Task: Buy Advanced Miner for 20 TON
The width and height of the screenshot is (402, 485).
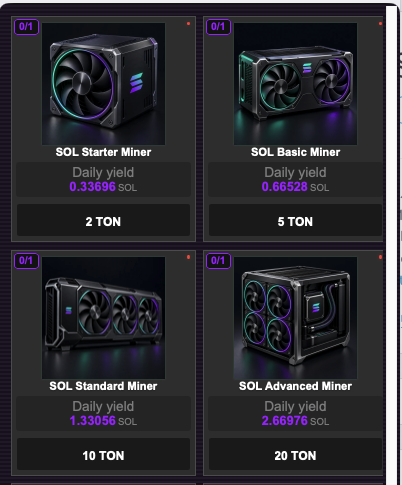Action: (295, 454)
